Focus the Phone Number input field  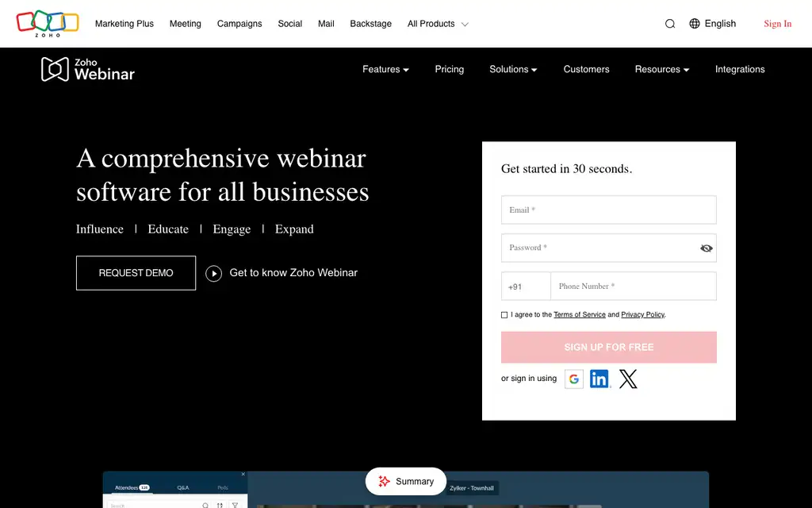pos(634,286)
